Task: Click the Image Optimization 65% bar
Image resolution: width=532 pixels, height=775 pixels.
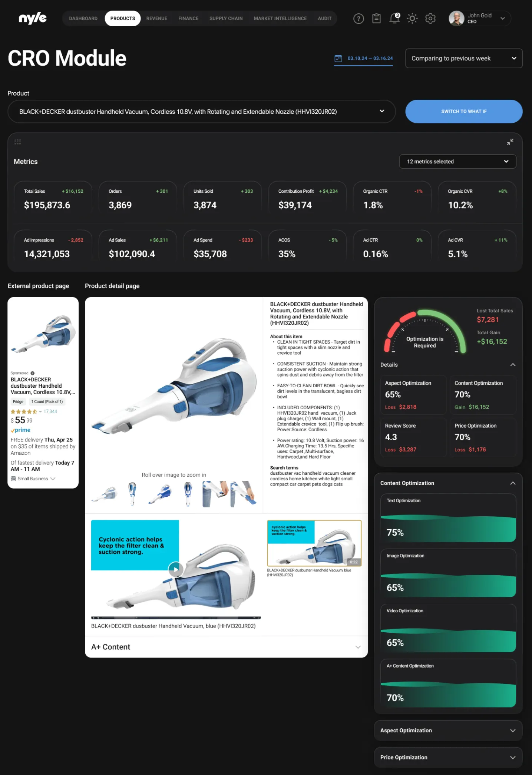Action: click(x=448, y=573)
